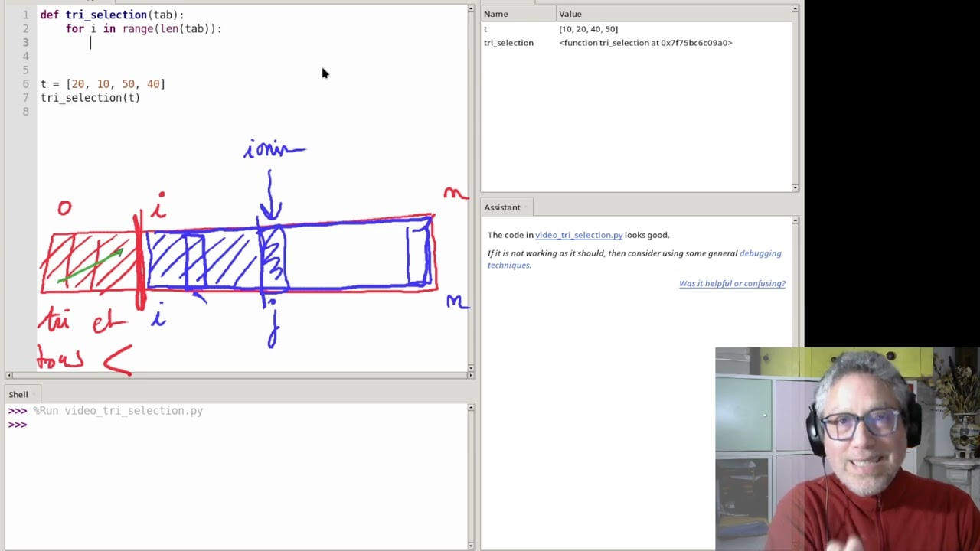Click the editor horizontal scrollbar left arrow
The height and width of the screenshot is (551, 980).
9,375
